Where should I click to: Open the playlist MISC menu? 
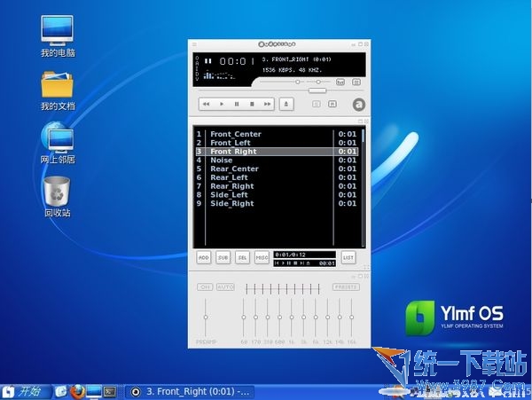[x=262, y=257]
